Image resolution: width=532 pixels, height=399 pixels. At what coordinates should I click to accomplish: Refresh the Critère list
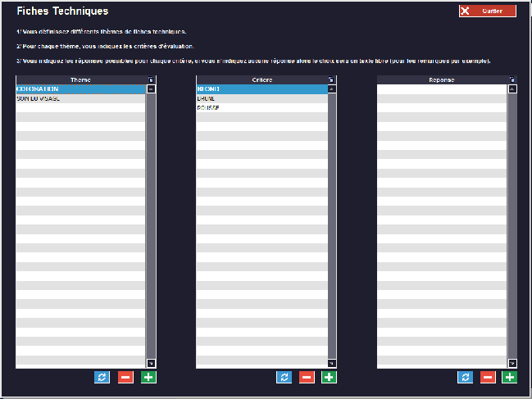click(x=284, y=377)
